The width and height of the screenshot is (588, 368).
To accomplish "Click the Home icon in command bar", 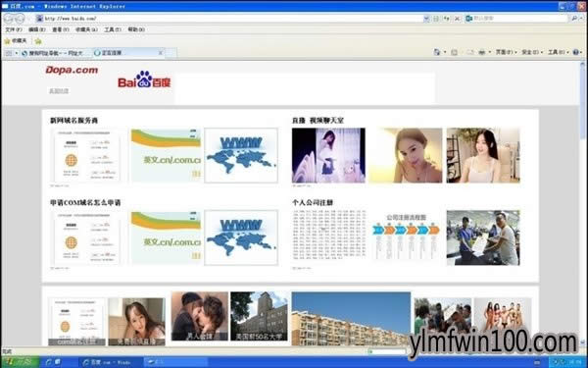I will (x=437, y=52).
